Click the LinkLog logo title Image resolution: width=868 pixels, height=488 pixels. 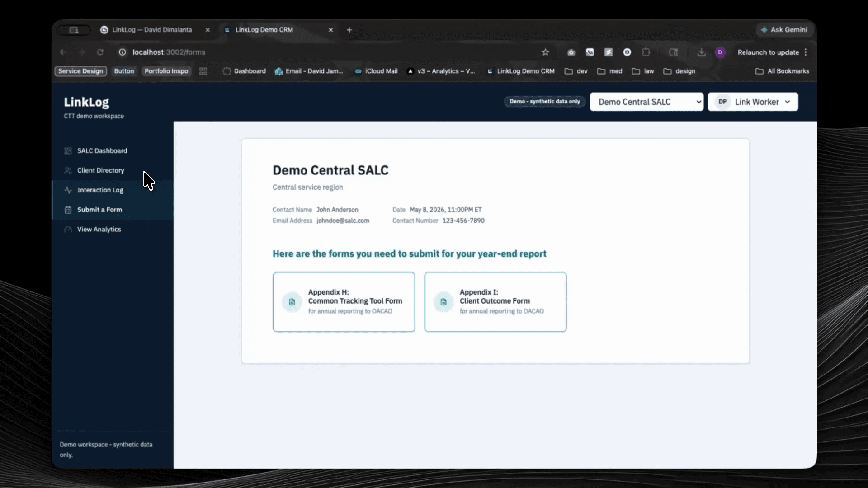(86, 103)
